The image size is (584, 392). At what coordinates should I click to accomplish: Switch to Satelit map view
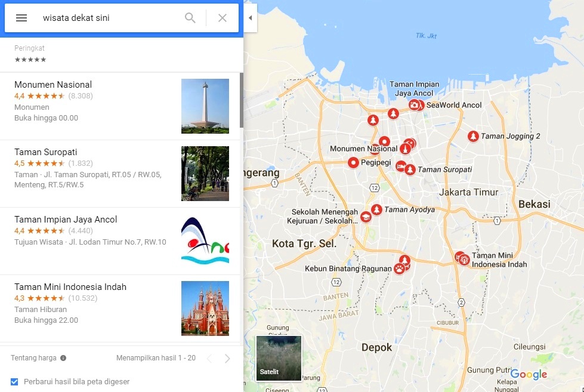(279, 358)
